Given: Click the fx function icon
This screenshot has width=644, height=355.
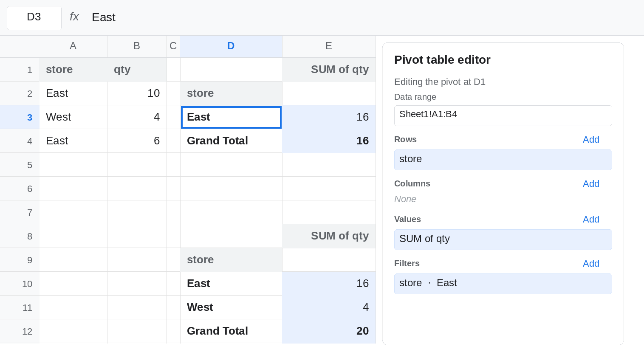Looking at the screenshot, I should point(74,17).
